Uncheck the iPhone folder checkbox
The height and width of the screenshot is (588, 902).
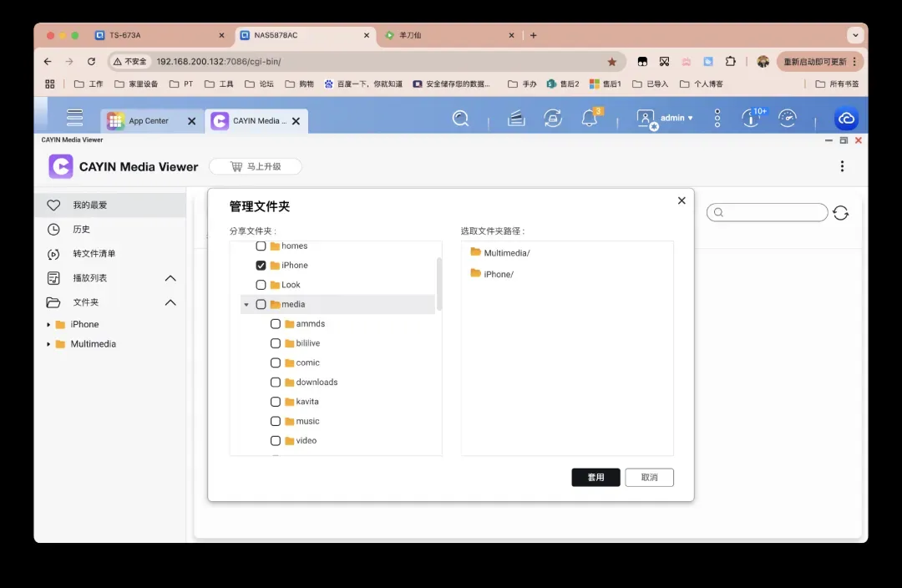pyautogui.click(x=261, y=266)
